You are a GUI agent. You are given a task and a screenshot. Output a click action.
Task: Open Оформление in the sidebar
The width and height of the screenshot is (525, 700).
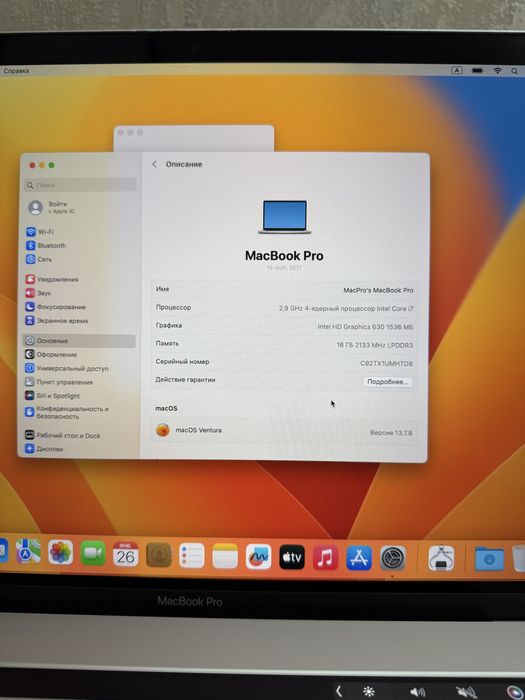pos(51,354)
